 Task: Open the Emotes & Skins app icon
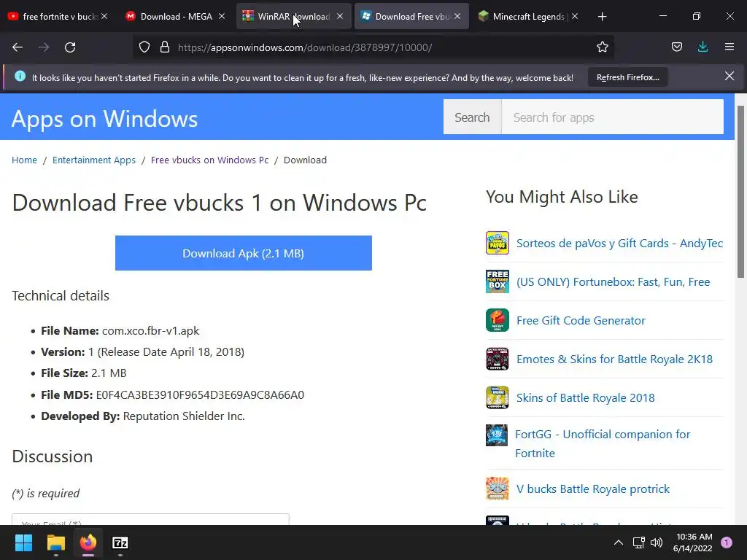click(498, 359)
